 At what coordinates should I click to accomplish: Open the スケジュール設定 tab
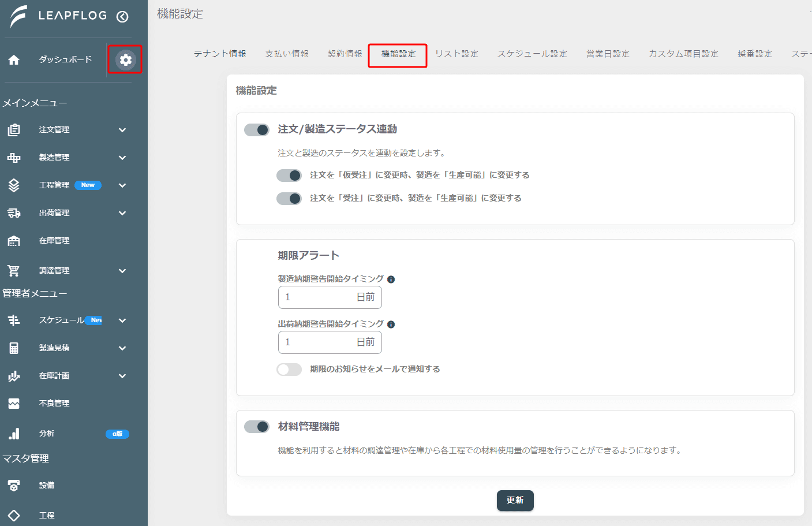point(532,54)
